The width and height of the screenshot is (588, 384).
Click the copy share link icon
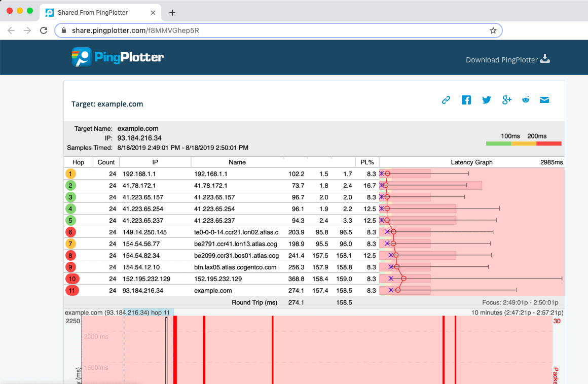[446, 100]
